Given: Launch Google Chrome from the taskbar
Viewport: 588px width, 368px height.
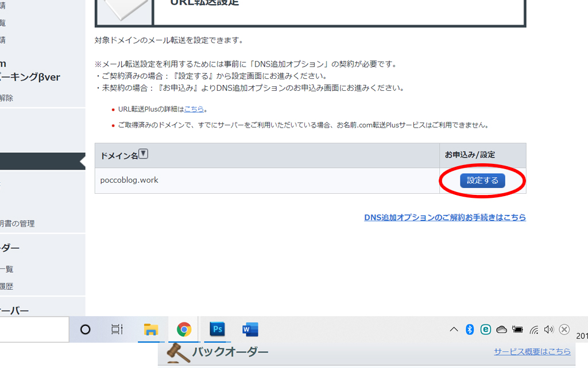Looking at the screenshot, I should [x=183, y=329].
